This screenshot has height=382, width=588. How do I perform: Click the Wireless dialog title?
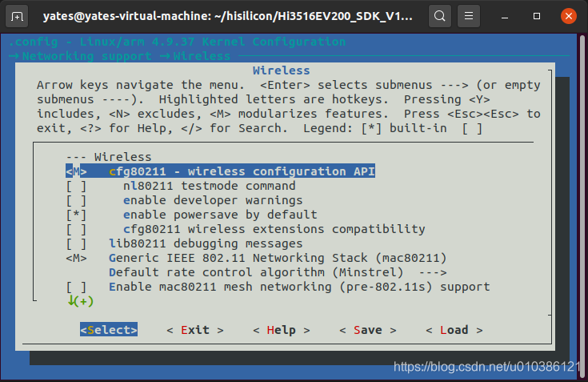(x=282, y=70)
